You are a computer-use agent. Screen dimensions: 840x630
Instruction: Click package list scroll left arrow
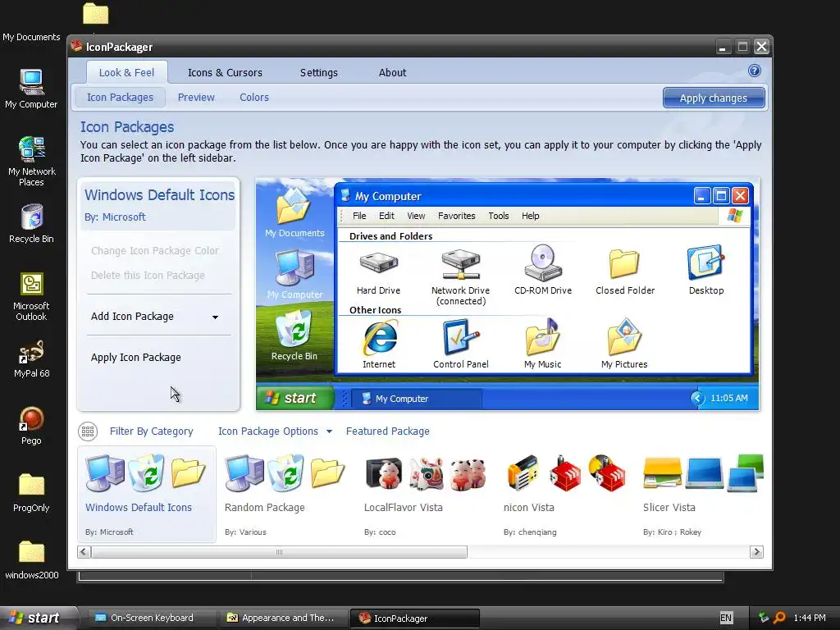pyautogui.click(x=84, y=552)
